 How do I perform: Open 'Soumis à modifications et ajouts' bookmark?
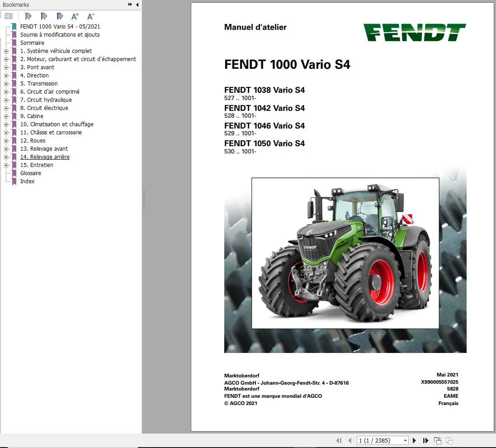click(60, 34)
